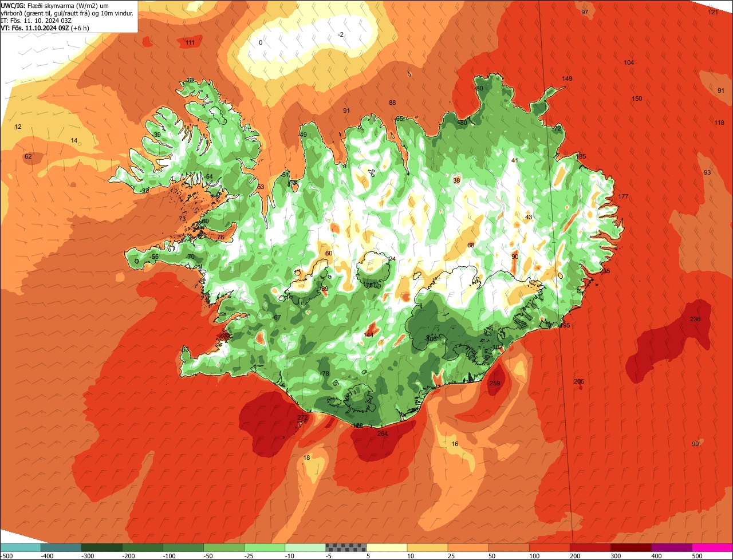This screenshot has height=560, width=733.
Task: Click the -70 flux value on the map
Action: [x=190, y=257]
